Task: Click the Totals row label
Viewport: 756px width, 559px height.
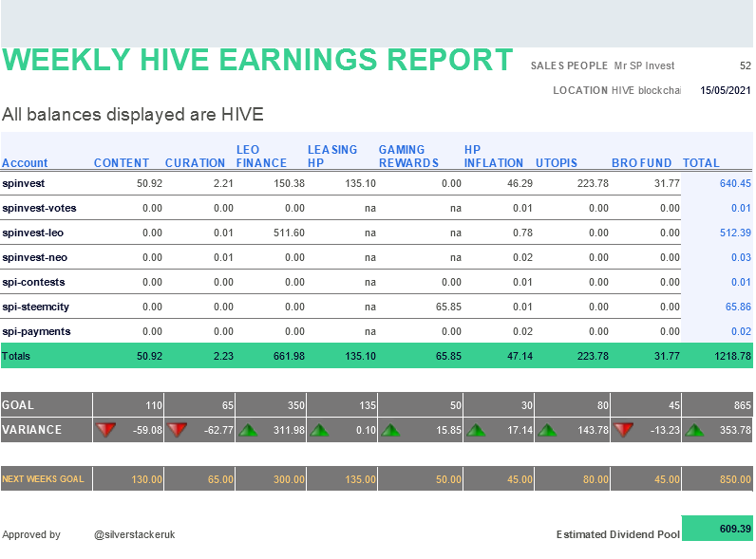Action: tap(16, 356)
